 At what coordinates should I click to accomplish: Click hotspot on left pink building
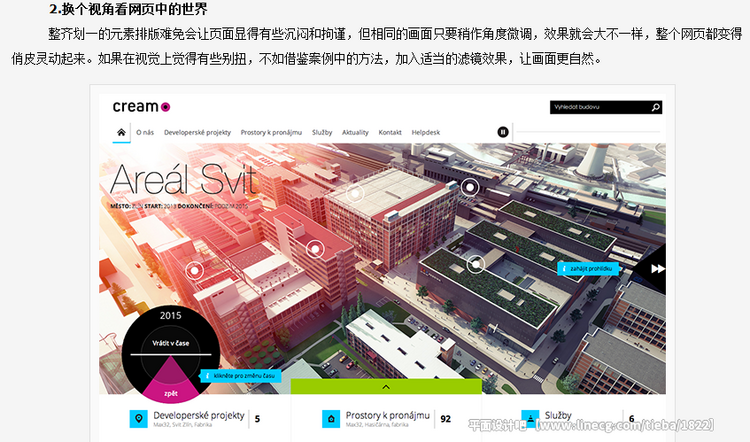[x=194, y=271]
